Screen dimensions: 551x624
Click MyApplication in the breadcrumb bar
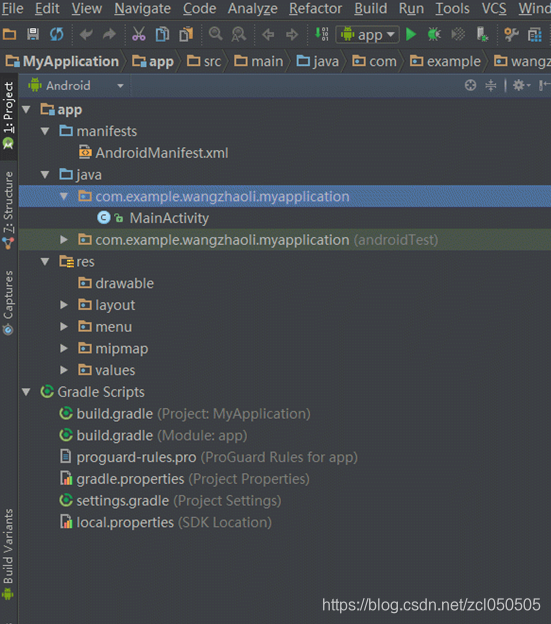pos(62,61)
